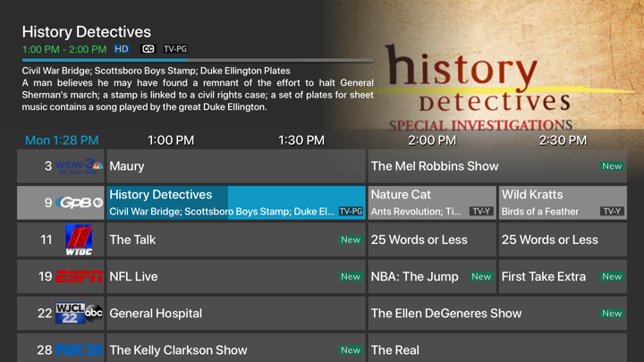
Task: Click channel number 3
Action: (48, 166)
